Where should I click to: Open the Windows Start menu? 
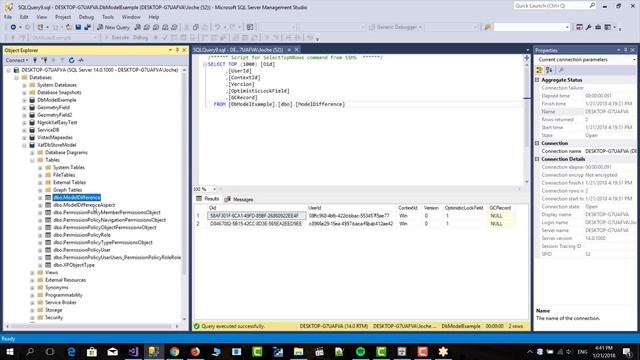(9, 351)
